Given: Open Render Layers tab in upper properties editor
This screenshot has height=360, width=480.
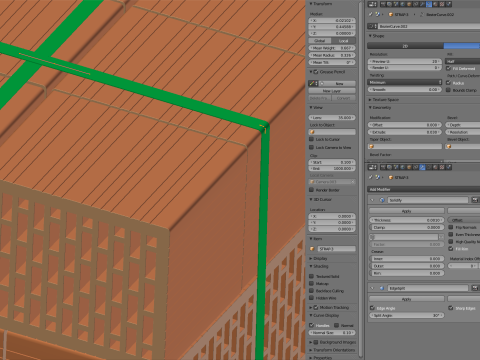Looking at the screenshot, I should pyautogui.click(x=389, y=4).
